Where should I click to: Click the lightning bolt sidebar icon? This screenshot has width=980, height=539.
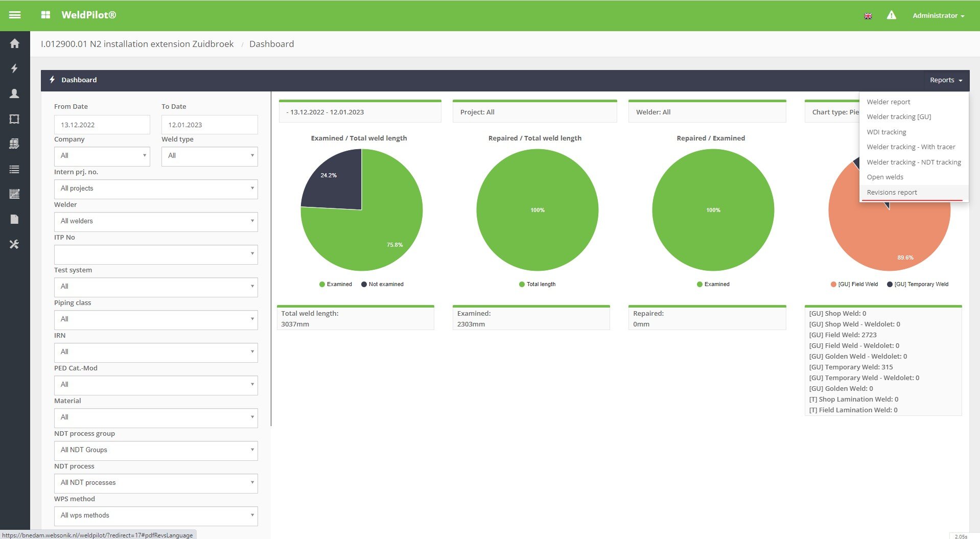(x=15, y=68)
